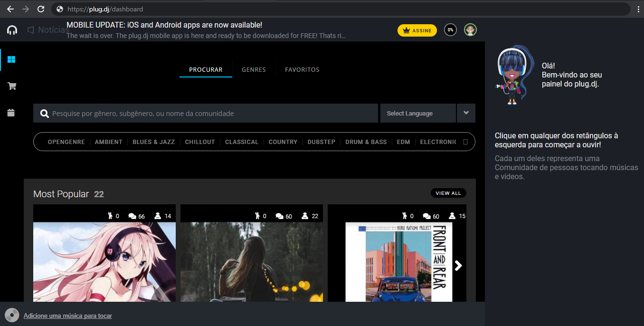Click the 0% level progress circle

pyautogui.click(x=450, y=30)
